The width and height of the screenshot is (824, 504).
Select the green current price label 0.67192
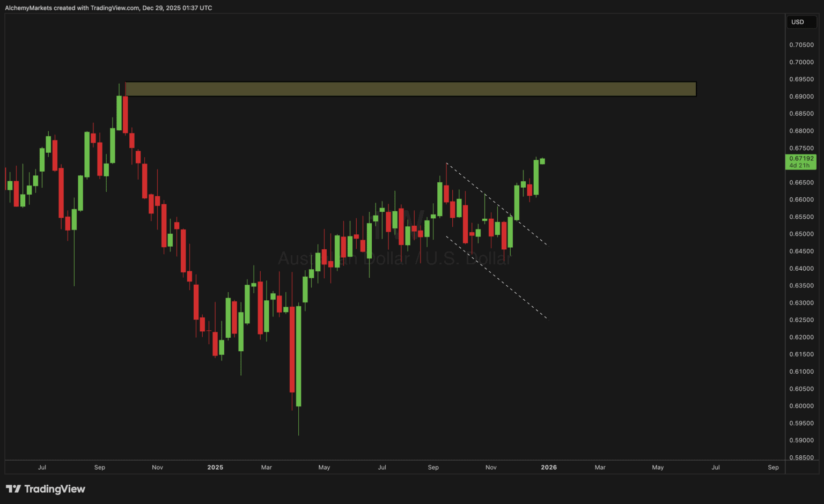tap(801, 158)
